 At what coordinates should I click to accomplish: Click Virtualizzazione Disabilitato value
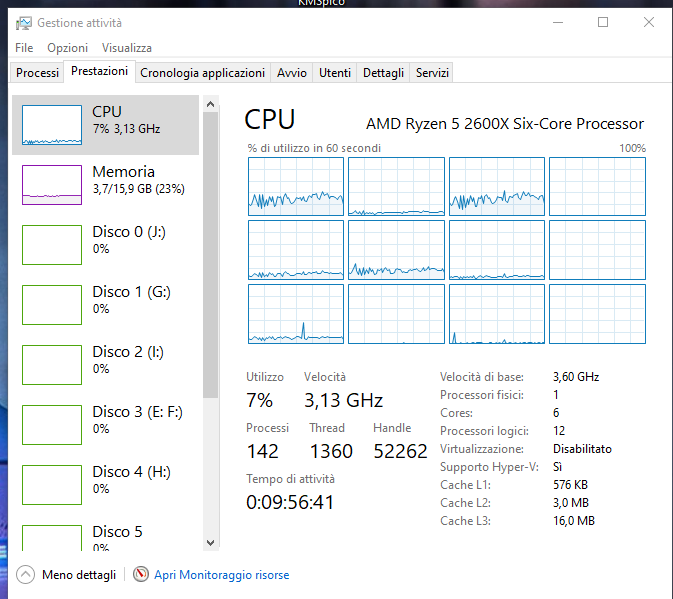tap(582, 449)
